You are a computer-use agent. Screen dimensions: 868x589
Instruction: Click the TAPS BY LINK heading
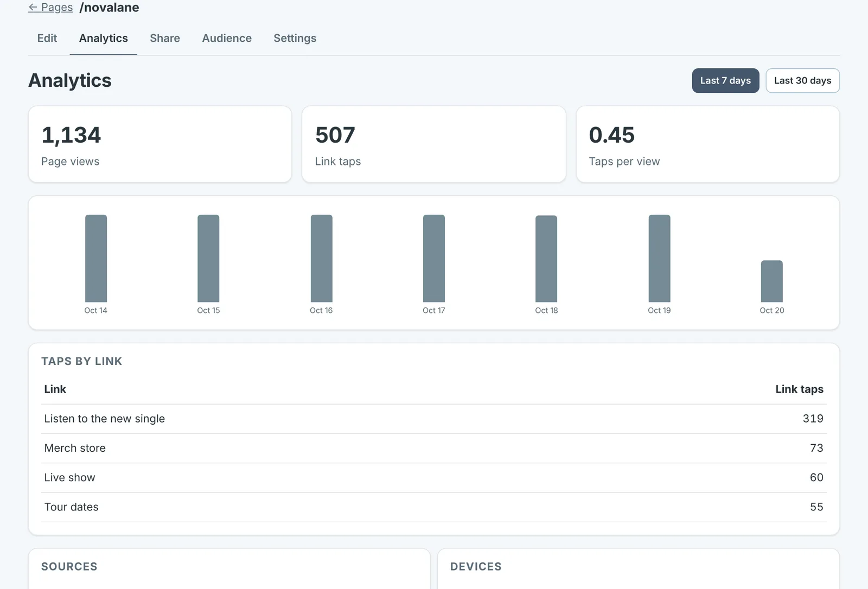point(82,361)
